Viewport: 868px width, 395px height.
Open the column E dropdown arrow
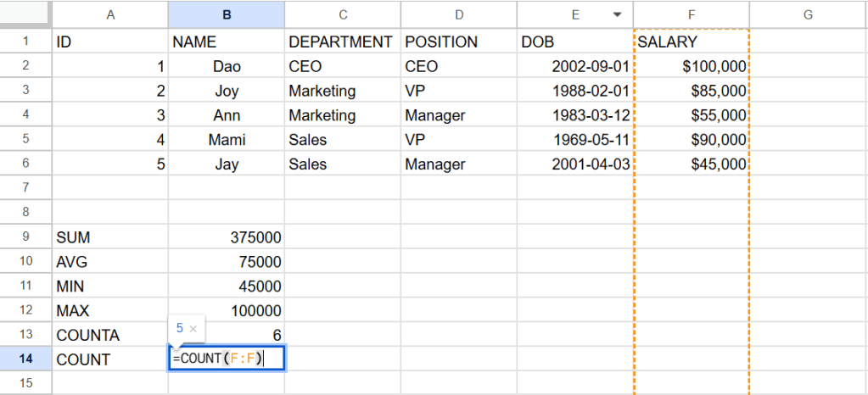617,14
